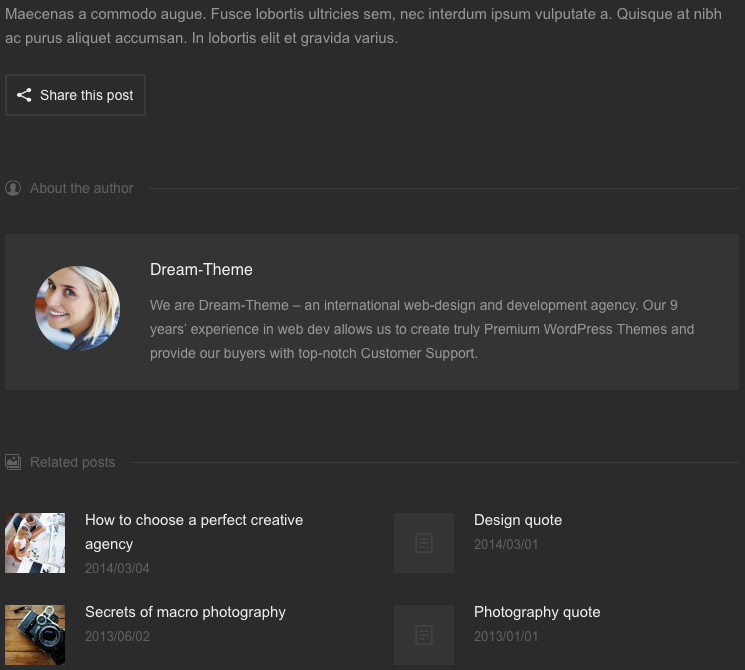Open the Dream-Theme author name
Image resolution: width=745 pixels, height=670 pixels.
point(201,269)
